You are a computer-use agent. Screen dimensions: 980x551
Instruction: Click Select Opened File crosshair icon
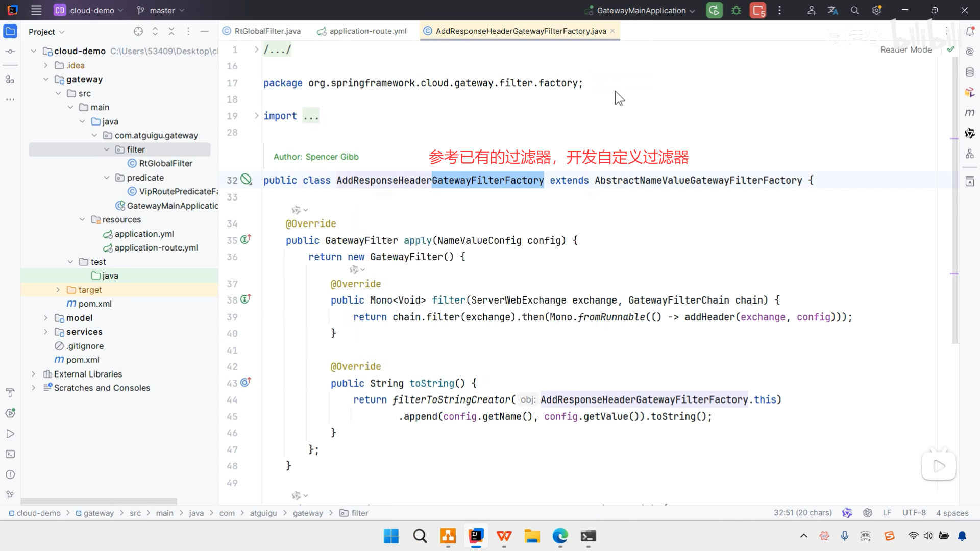pyautogui.click(x=138, y=31)
